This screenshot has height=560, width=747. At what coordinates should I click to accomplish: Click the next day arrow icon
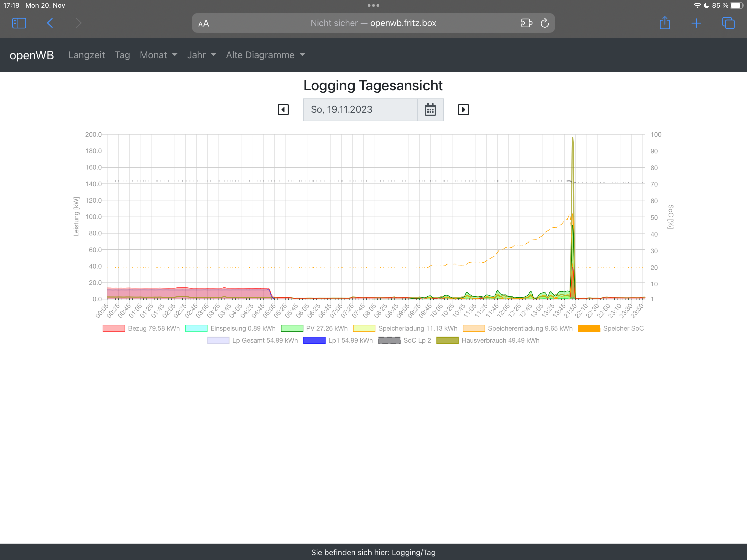pyautogui.click(x=463, y=109)
